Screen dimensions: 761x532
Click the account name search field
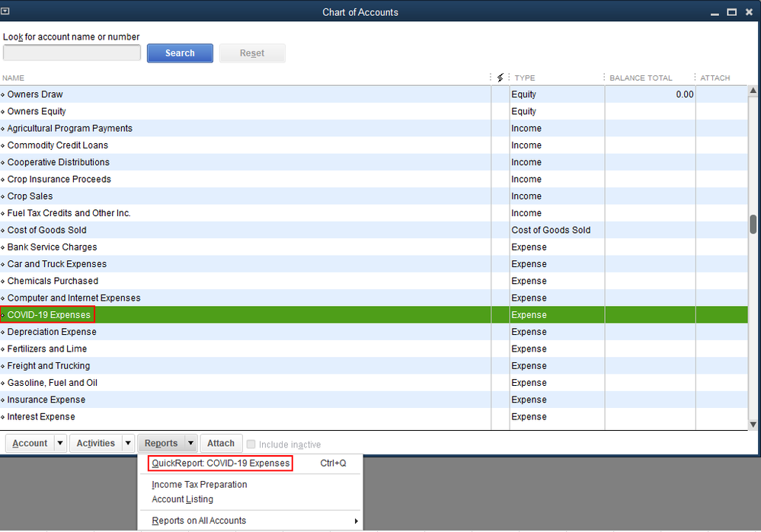pos(72,53)
